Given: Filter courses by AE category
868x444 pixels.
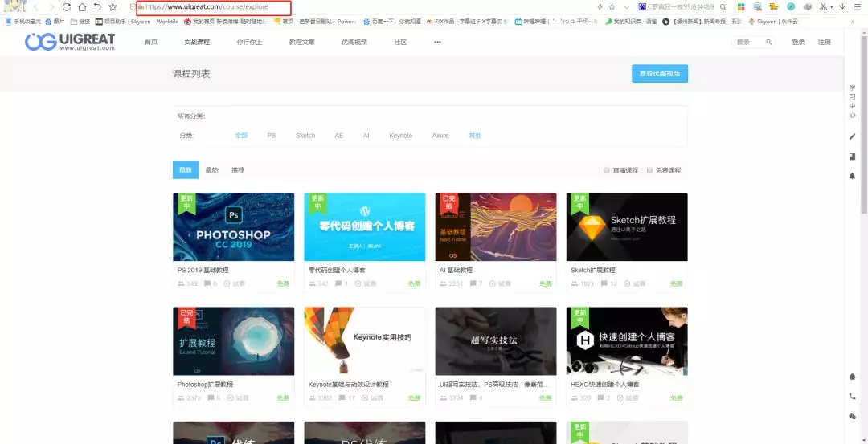Looking at the screenshot, I should pos(339,136).
